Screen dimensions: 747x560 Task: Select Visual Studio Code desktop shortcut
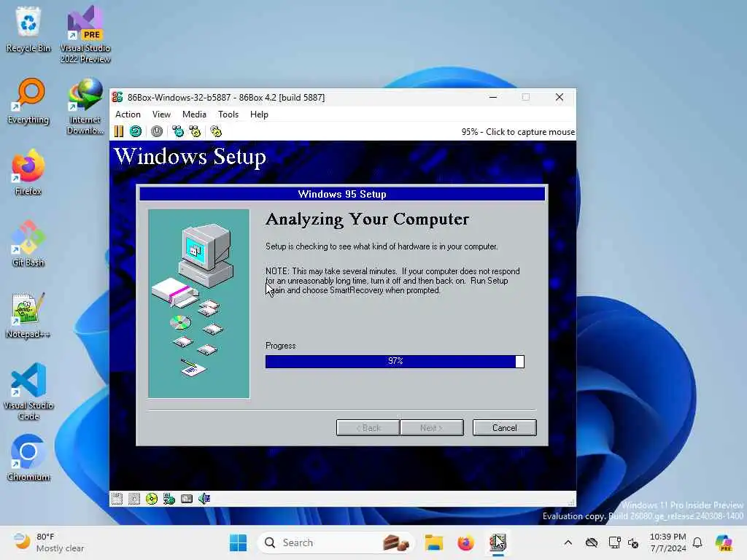coord(28,392)
